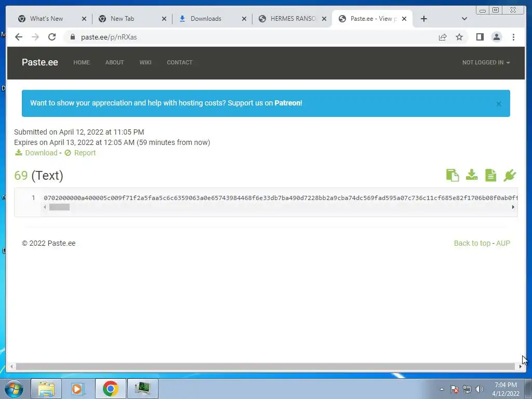Open File Explorer from taskbar
Image resolution: width=532 pixels, height=399 pixels.
pos(46,389)
